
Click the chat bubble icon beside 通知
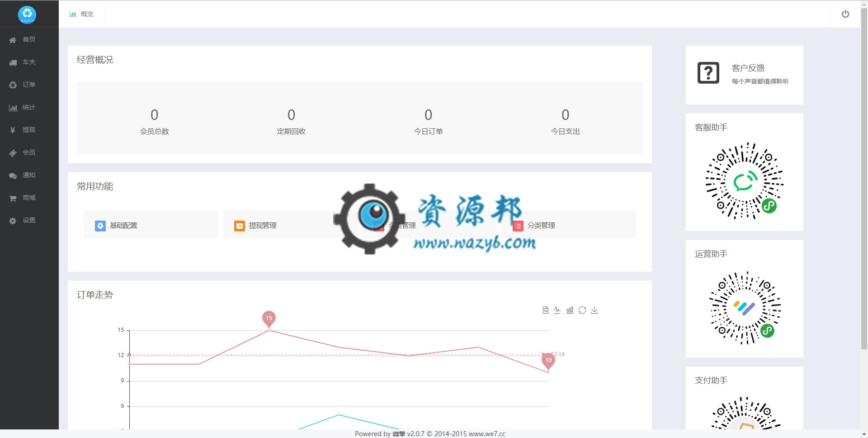13,175
